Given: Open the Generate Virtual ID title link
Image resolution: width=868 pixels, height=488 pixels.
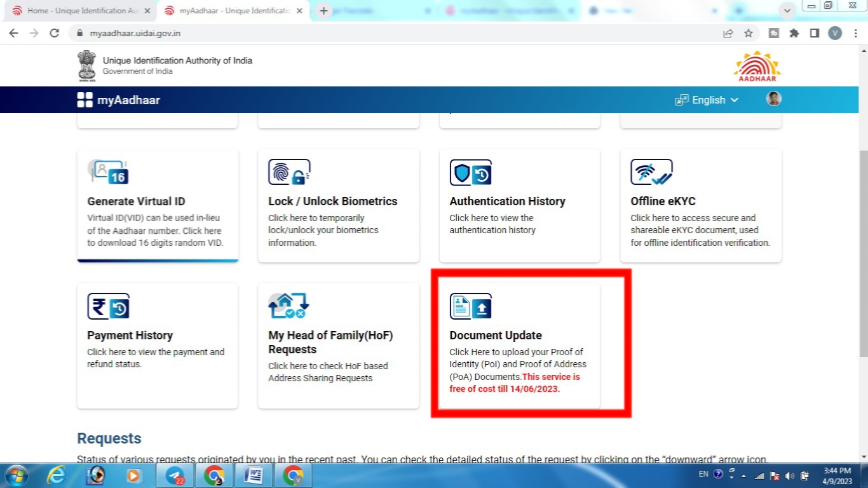Looking at the screenshot, I should click(136, 201).
